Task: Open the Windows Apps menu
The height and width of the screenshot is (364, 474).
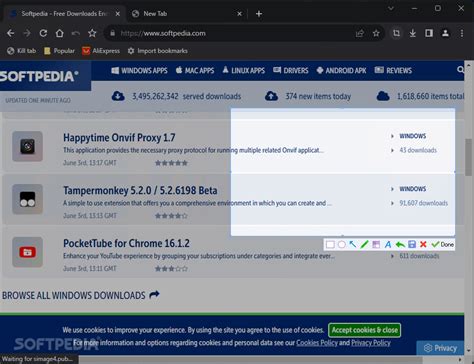Action: click(x=139, y=70)
